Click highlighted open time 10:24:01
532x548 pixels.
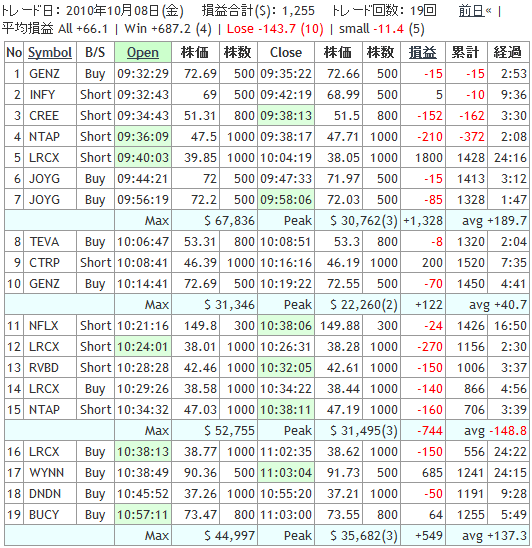pyautogui.click(x=143, y=346)
